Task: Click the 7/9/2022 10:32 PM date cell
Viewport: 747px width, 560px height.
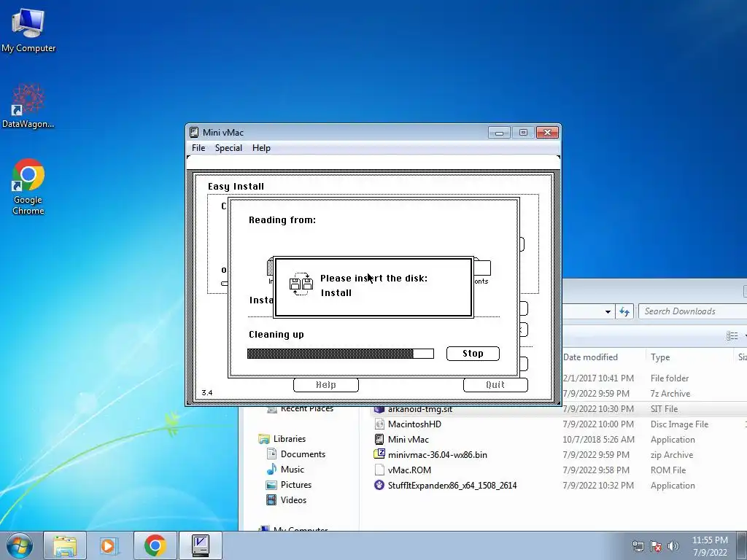Action: [x=598, y=485]
